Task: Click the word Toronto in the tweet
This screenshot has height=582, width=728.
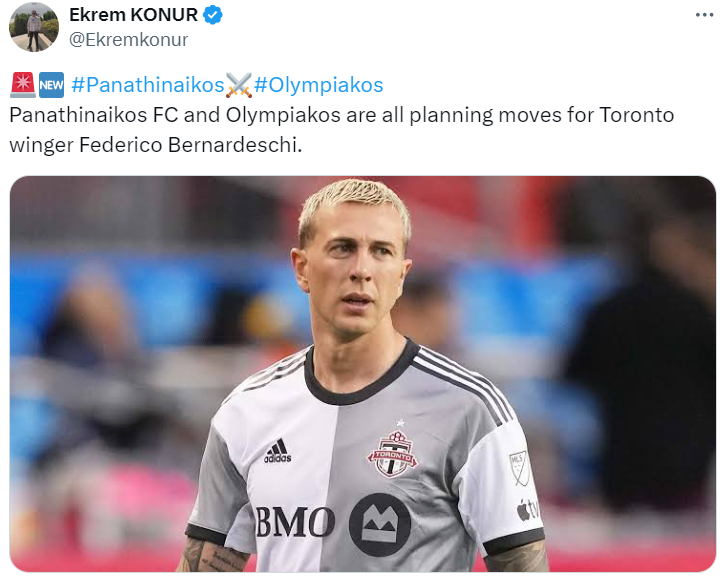Action: [637, 115]
